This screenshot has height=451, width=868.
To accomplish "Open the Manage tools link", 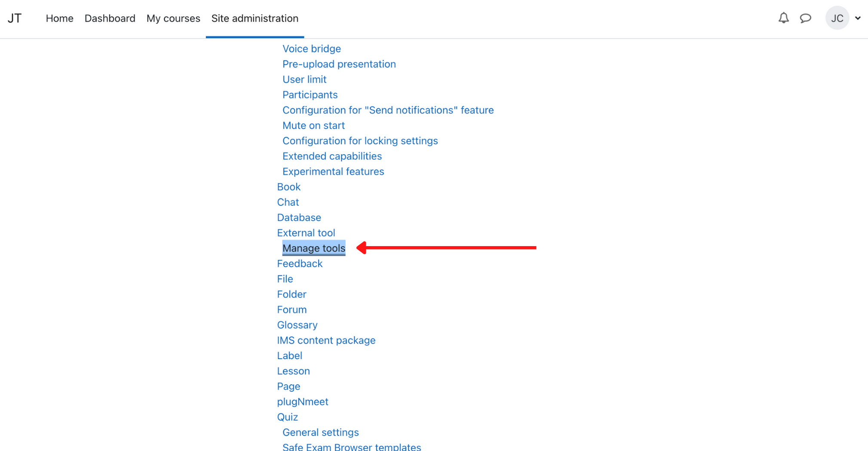I will pyautogui.click(x=313, y=248).
